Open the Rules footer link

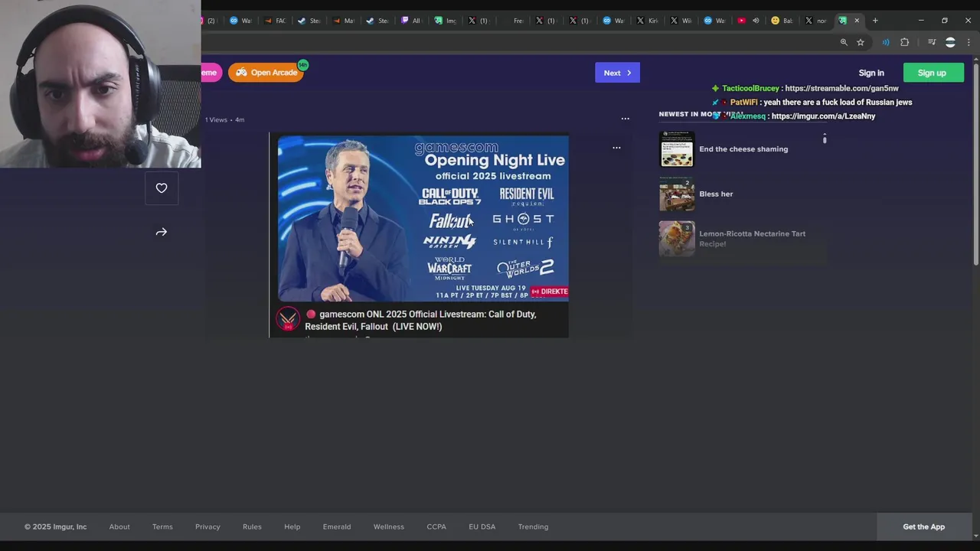pyautogui.click(x=252, y=527)
